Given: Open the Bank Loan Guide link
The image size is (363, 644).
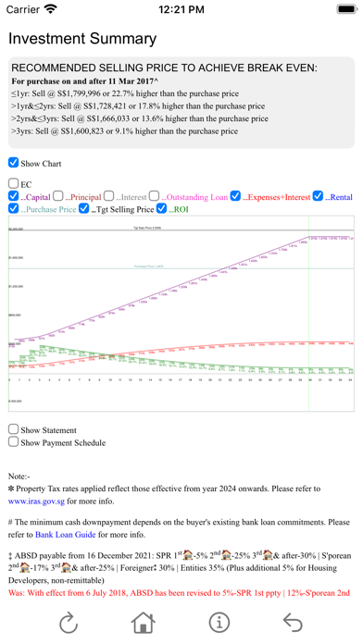Looking at the screenshot, I should pyautogui.click(x=66, y=535).
